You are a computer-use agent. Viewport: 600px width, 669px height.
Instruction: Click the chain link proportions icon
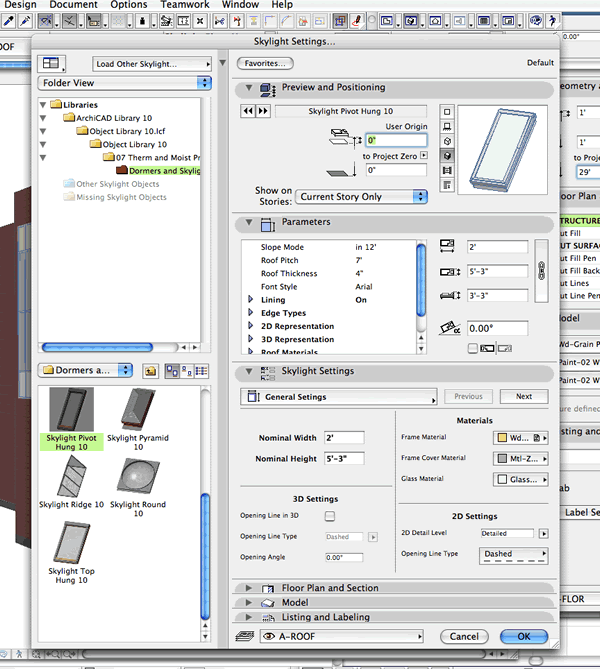click(541, 268)
